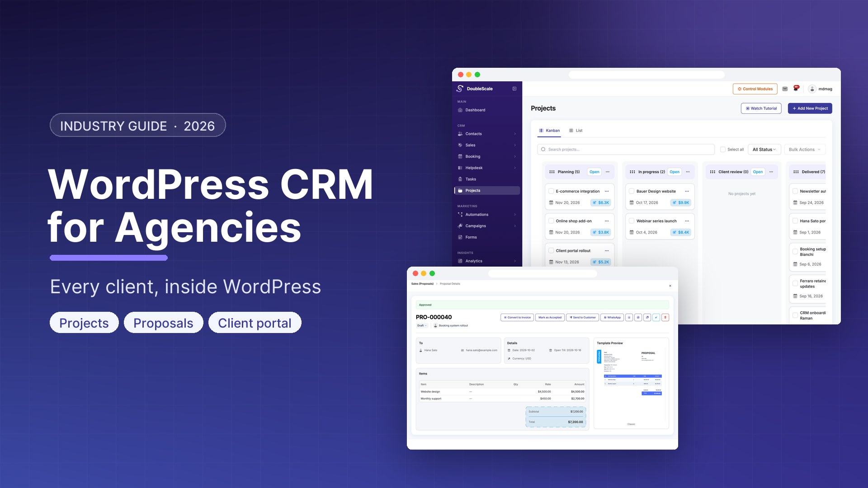Viewport: 868px width, 488px height.
Task: Open Forms in the sidebar
Action: point(487,237)
